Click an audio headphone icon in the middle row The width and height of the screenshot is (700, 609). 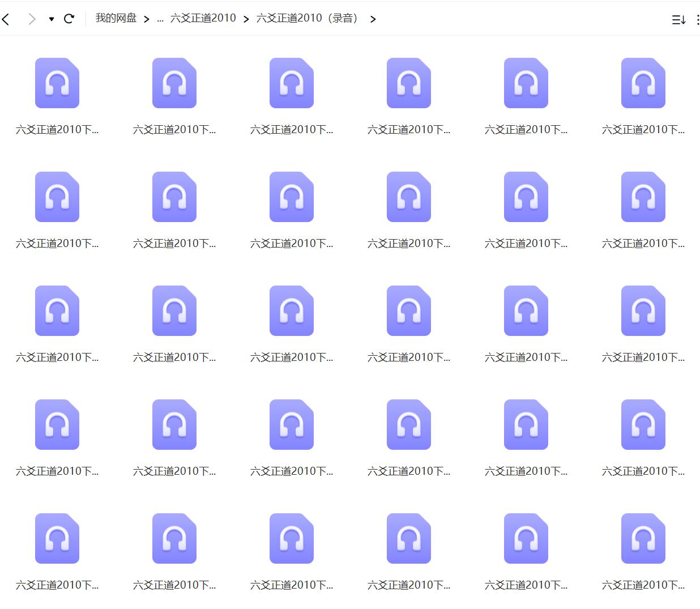pyautogui.click(x=291, y=310)
